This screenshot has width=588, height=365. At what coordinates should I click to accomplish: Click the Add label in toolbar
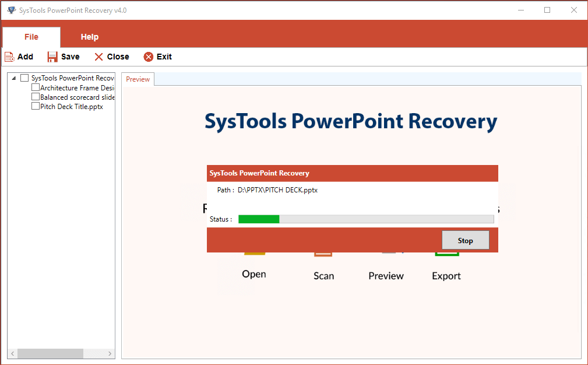tap(25, 57)
